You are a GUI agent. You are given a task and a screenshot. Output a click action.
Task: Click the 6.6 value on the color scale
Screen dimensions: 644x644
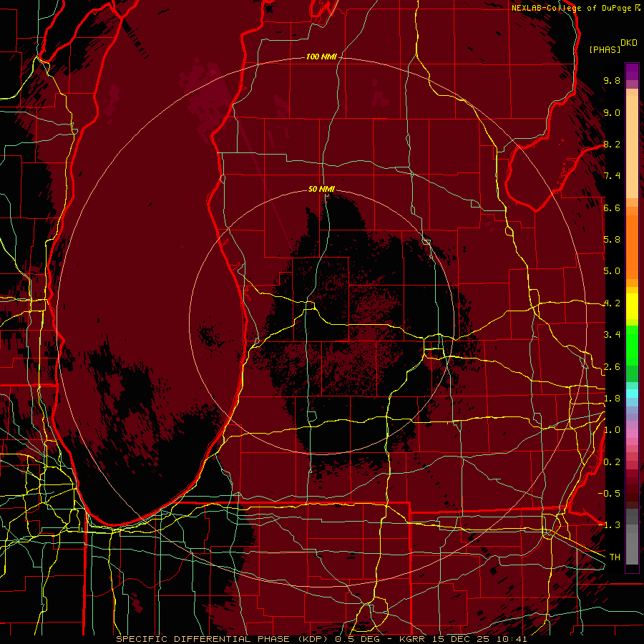click(612, 208)
